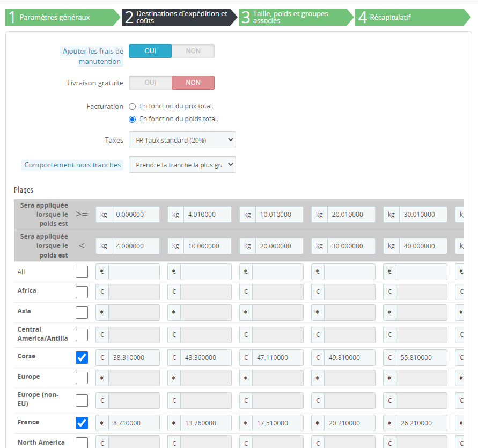Click the Africa zone name
Image resolution: width=478 pixels, height=448 pixels.
27,291
